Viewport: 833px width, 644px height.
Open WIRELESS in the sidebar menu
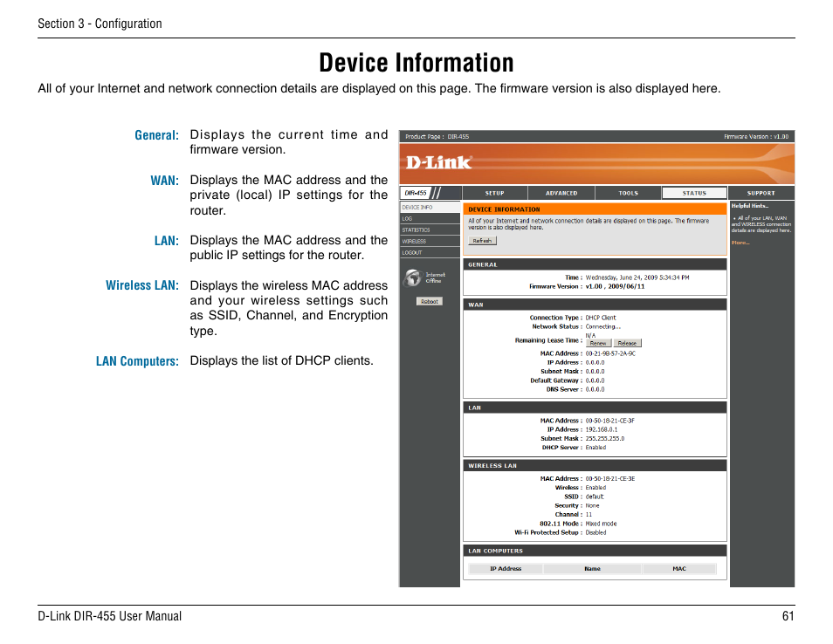tap(430, 241)
